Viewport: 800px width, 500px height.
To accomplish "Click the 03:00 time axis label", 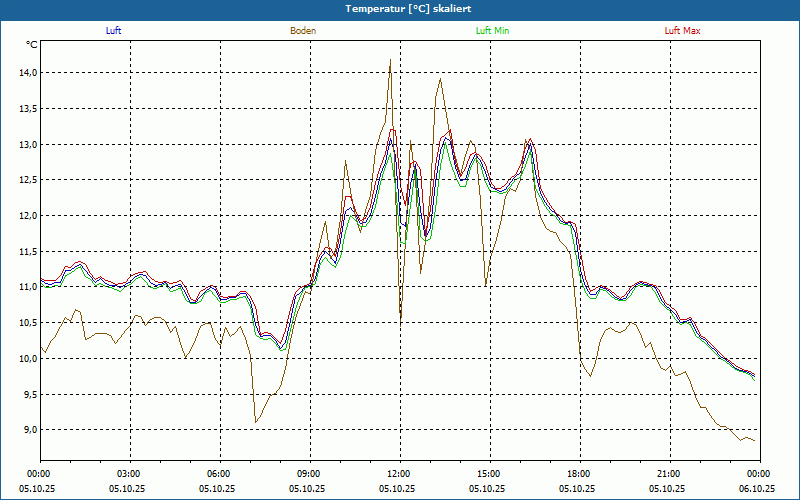I will click(129, 474).
